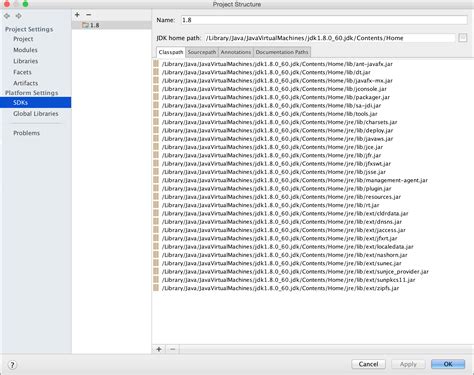Remove selected SDK with minus icon

pos(88,15)
